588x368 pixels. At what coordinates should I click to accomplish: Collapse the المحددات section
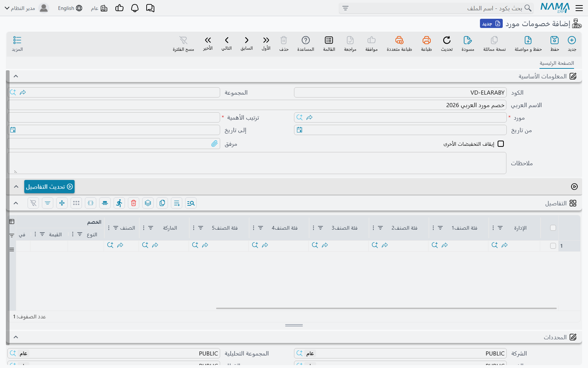[x=16, y=337]
